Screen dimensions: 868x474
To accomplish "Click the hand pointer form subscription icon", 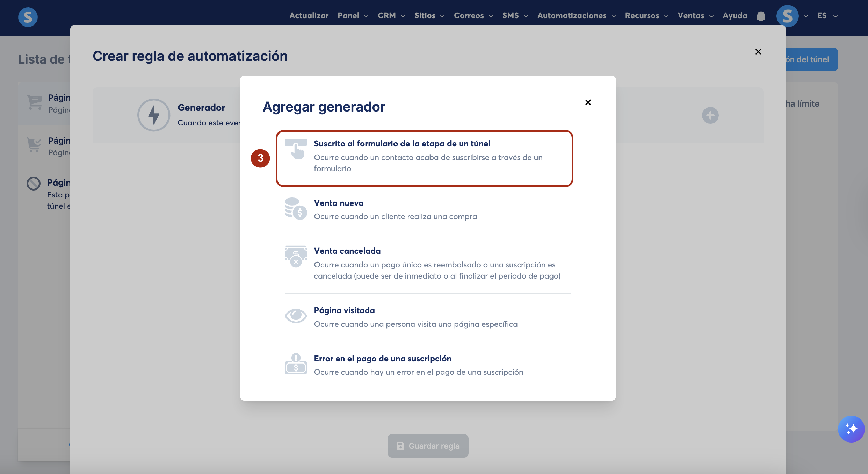I will (x=296, y=150).
